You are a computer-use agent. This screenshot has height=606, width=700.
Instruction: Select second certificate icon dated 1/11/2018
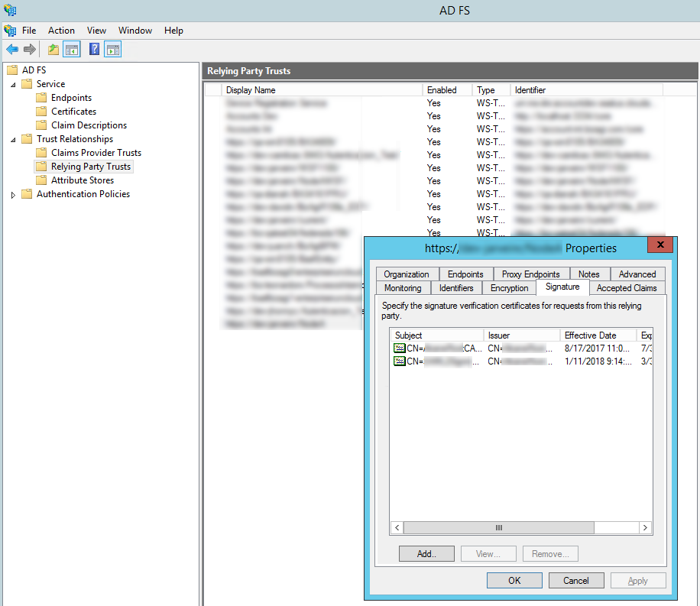pos(400,361)
